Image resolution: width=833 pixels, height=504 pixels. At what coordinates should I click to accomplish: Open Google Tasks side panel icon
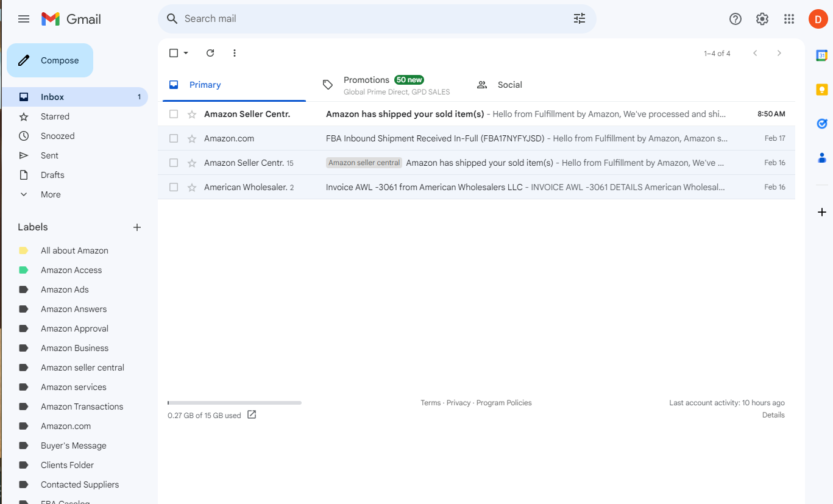(821, 124)
